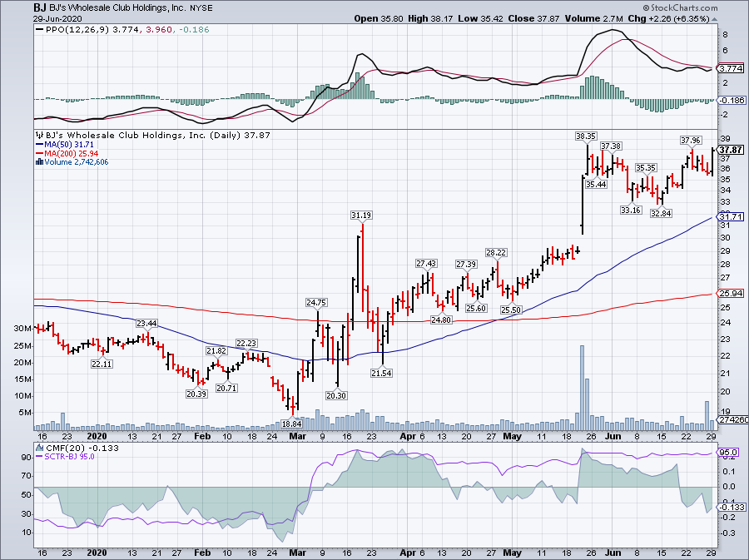
Task: Click the 37.38 price annotation
Action: [x=611, y=146]
